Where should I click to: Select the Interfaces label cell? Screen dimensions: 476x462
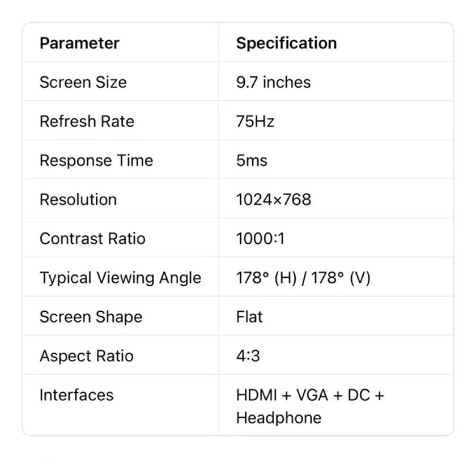[x=76, y=395]
